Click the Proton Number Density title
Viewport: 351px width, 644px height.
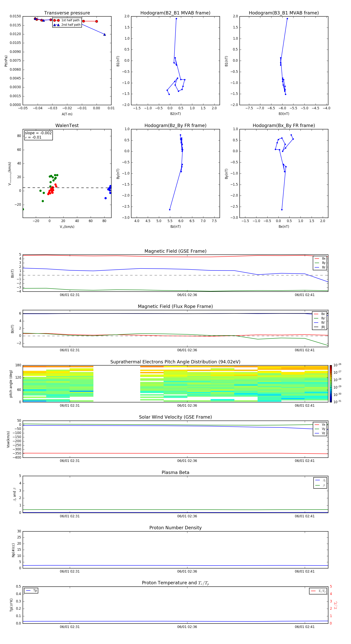point(175,528)
